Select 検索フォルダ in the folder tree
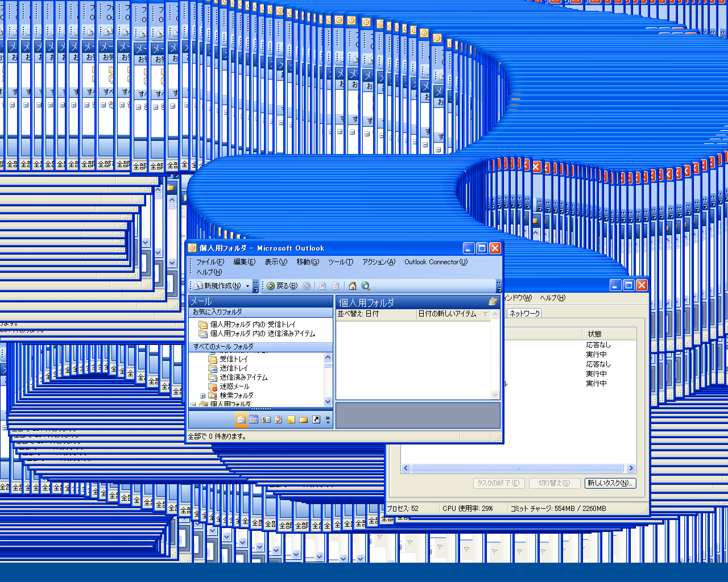Viewport: 728px width, 582px height. tap(237, 396)
